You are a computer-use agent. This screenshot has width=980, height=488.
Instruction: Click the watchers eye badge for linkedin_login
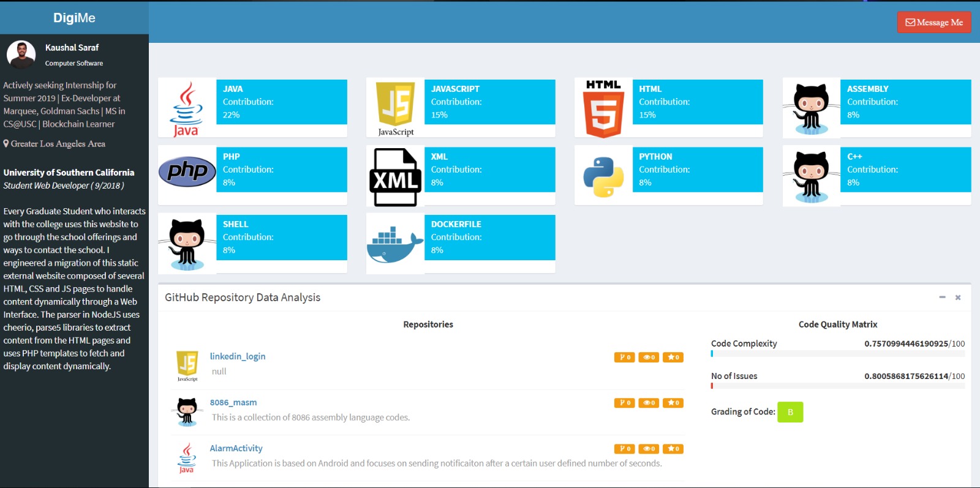649,358
